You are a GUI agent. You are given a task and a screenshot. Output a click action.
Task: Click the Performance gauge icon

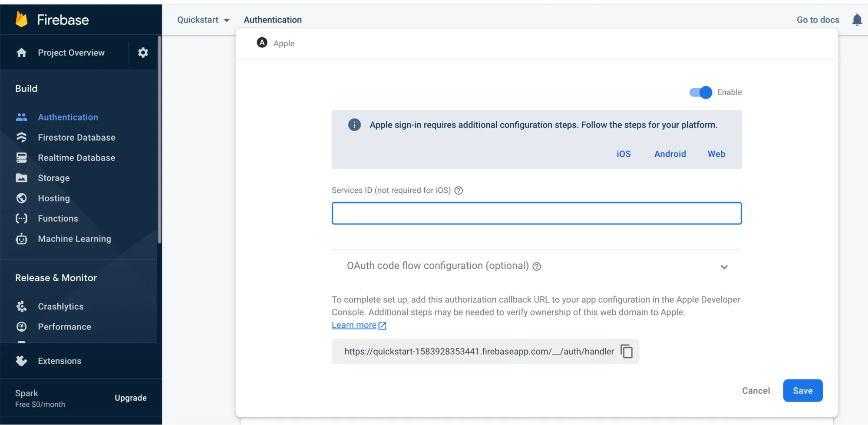21,326
